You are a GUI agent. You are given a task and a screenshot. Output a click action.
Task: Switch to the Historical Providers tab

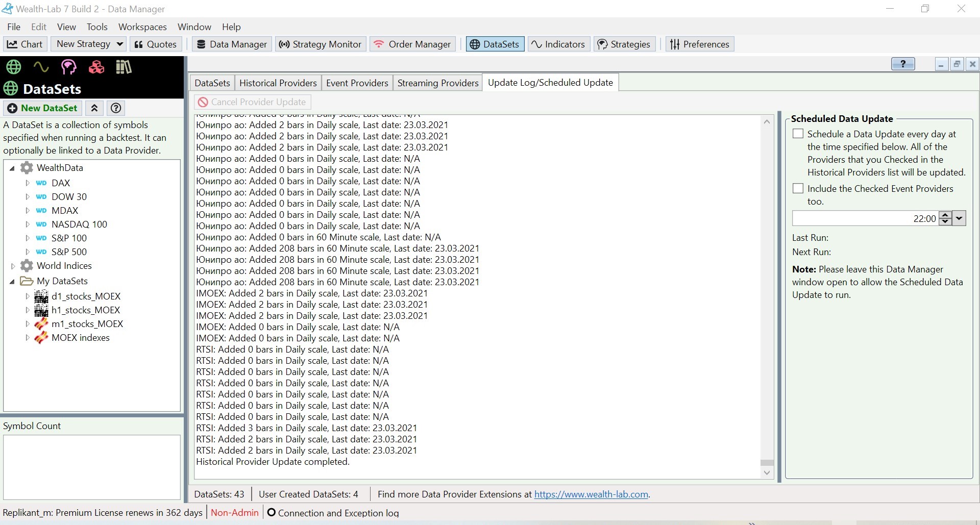pyautogui.click(x=278, y=83)
